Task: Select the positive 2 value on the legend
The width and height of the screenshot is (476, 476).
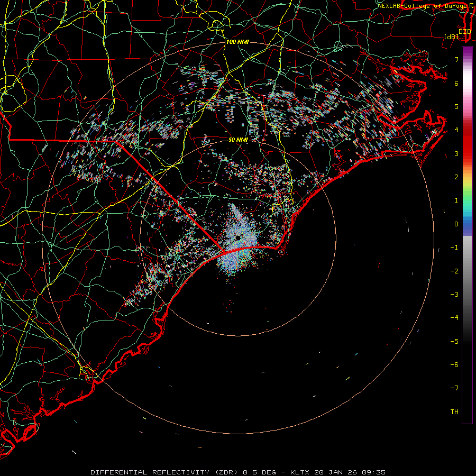Action: pos(456,177)
